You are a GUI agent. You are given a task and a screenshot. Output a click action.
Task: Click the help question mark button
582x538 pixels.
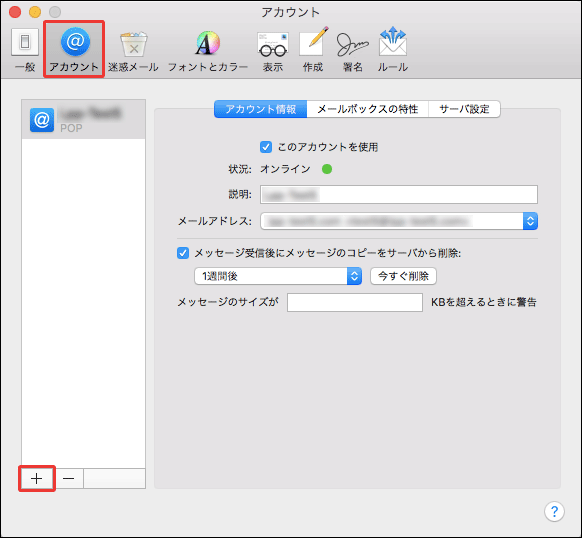[x=554, y=511]
